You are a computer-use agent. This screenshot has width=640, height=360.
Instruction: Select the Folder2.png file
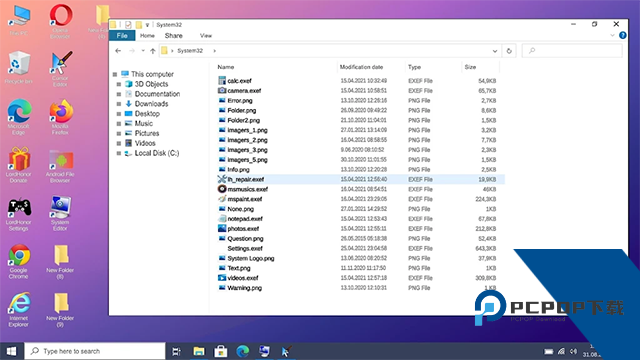(x=243, y=120)
